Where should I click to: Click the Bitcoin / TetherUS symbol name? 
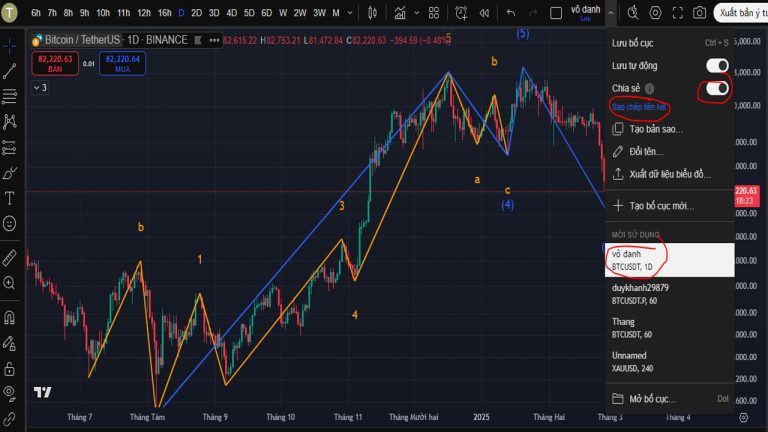click(x=82, y=40)
